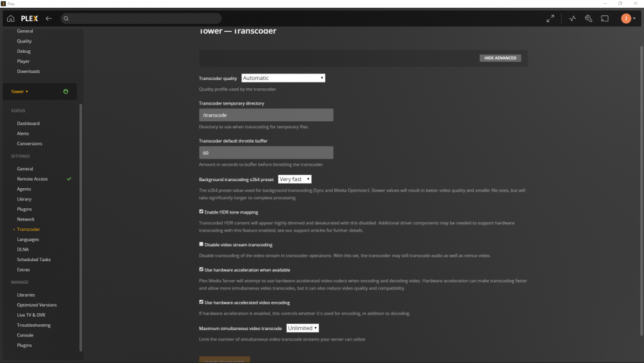Open Optimized Versions

[x=37, y=304]
